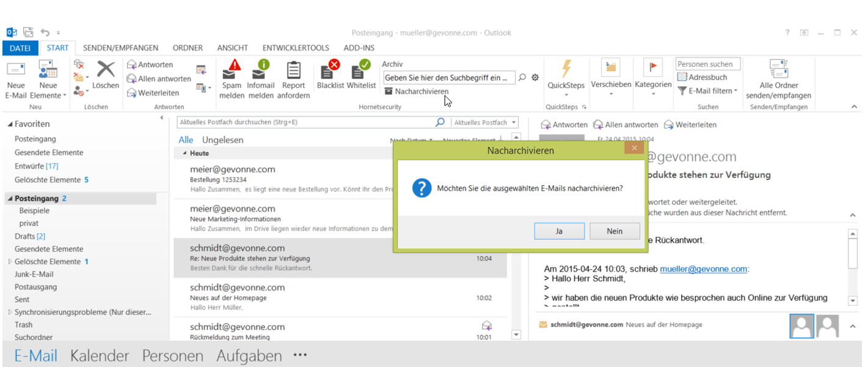Open the QuickSteps gallery
Screen dimensions: 868x367
pyautogui.click(x=566, y=80)
